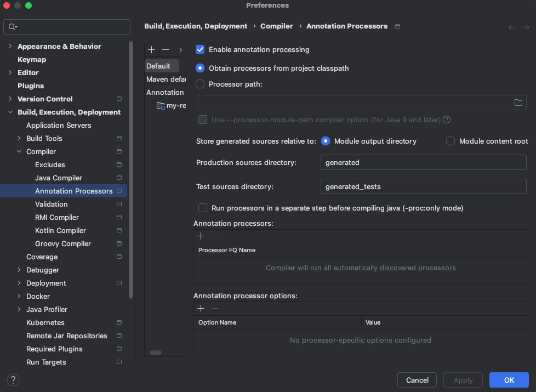
Task: Click the add profile plus icon
Action: (x=152, y=50)
